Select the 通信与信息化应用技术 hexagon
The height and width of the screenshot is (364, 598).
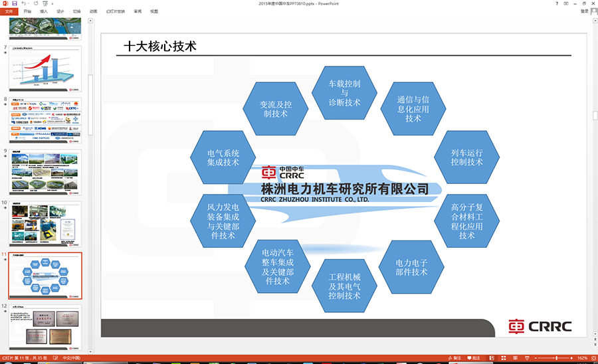(413, 109)
